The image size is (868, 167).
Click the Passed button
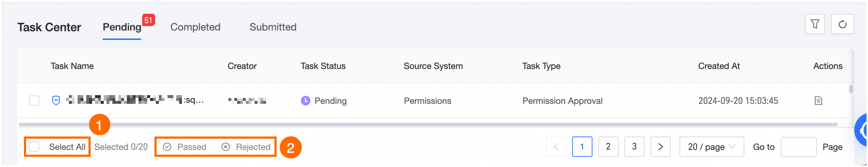(185, 147)
